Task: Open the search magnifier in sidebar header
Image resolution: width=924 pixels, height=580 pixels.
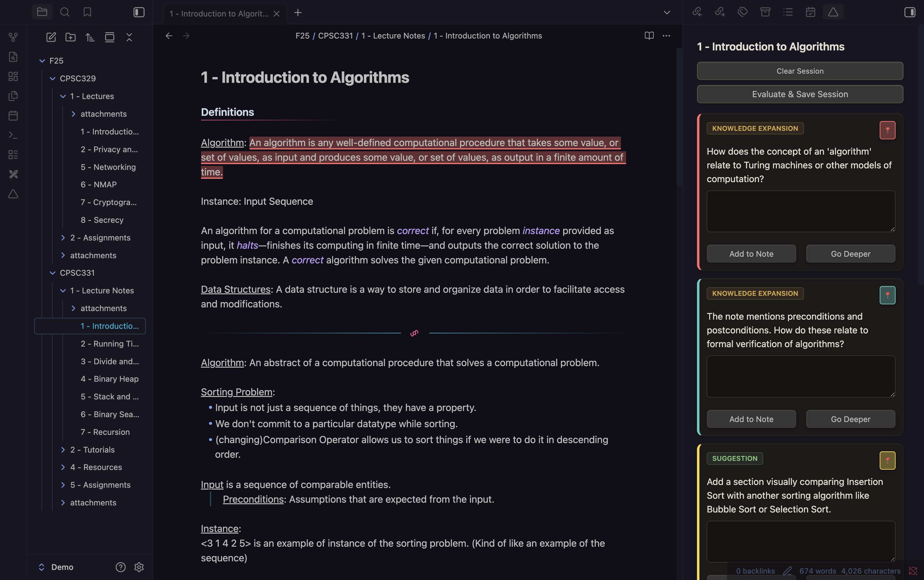Action: (x=65, y=12)
